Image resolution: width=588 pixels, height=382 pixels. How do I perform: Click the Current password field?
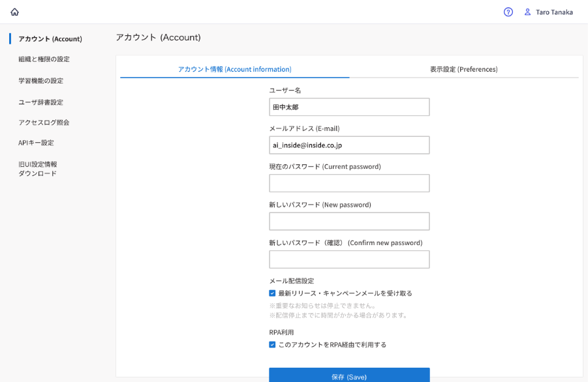tap(349, 183)
